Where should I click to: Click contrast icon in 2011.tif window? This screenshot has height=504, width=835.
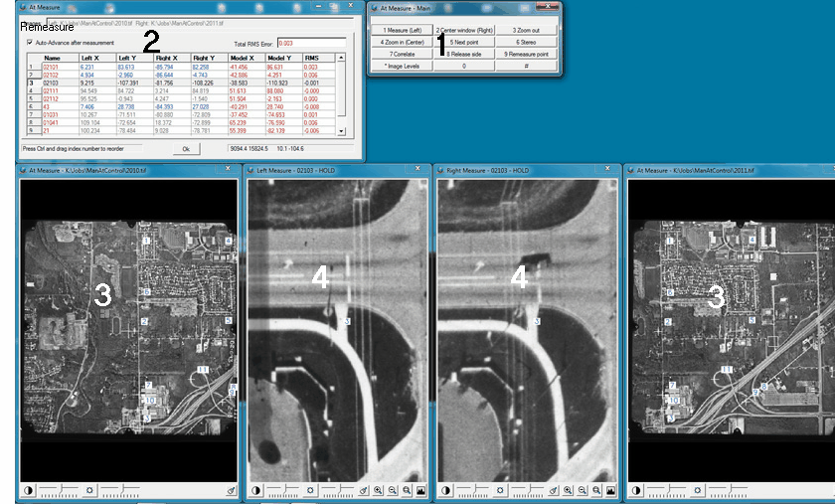[636, 490]
